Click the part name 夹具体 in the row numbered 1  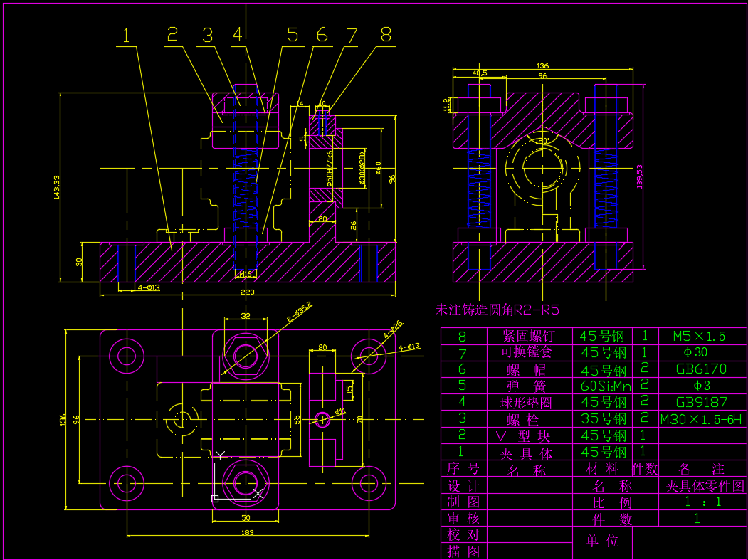pyautogui.click(x=526, y=453)
